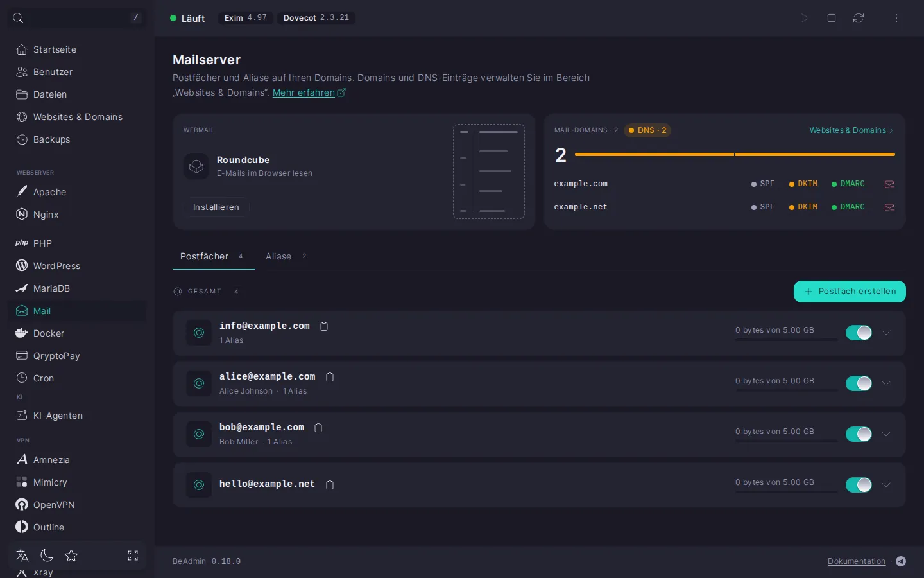Expand the info@example.com mailbox row
Image resolution: width=924 pixels, height=578 pixels.
click(x=886, y=333)
